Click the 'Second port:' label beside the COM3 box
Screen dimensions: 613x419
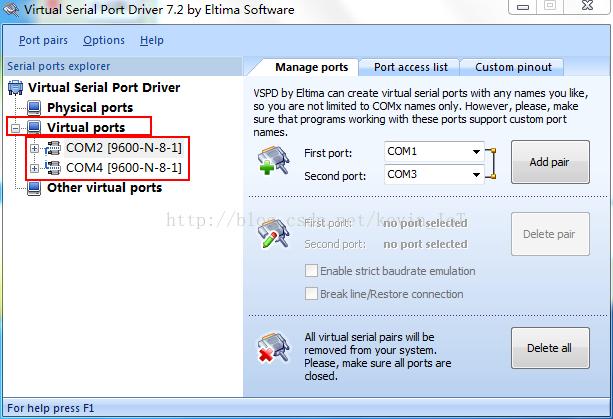pyautogui.click(x=335, y=176)
